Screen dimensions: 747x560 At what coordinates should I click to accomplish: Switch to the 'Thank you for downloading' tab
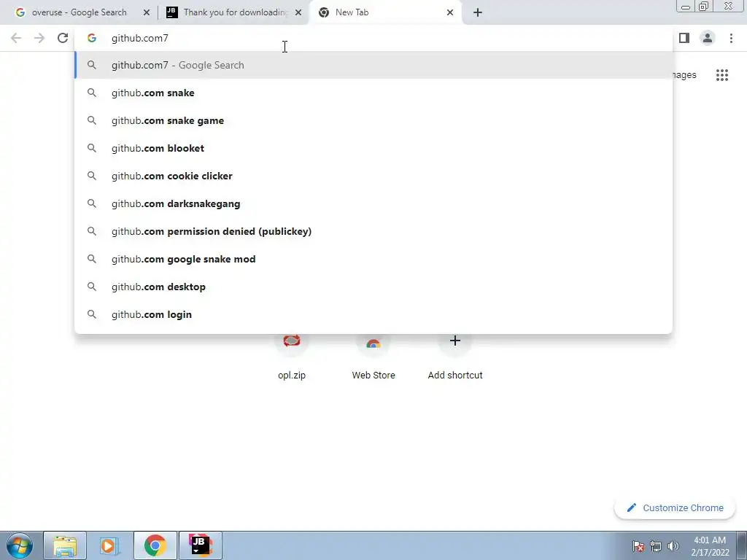point(233,12)
